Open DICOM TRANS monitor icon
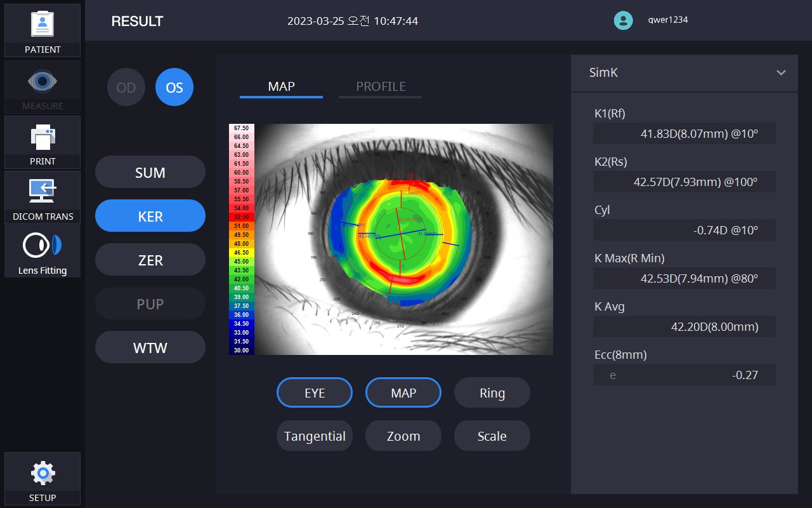This screenshot has width=812, height=508. [x=43, y=190]
